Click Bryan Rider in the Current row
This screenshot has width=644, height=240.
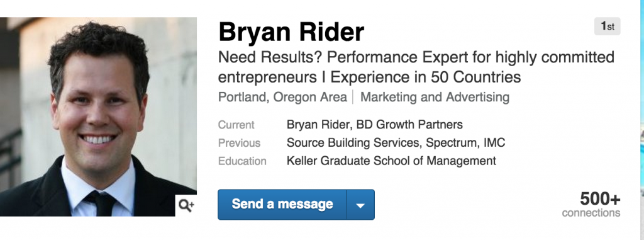click(x=319, y=124)
